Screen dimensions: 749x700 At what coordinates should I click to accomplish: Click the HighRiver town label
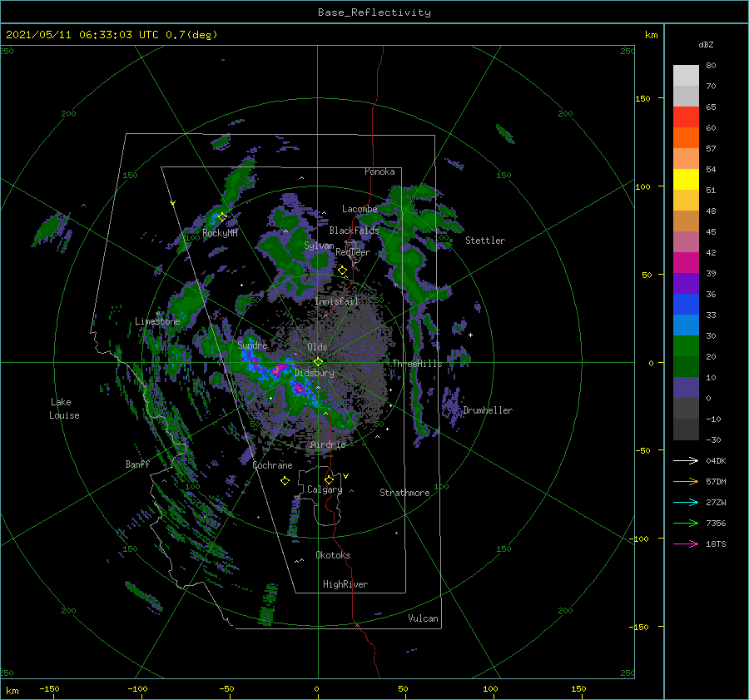click(345, 584)
